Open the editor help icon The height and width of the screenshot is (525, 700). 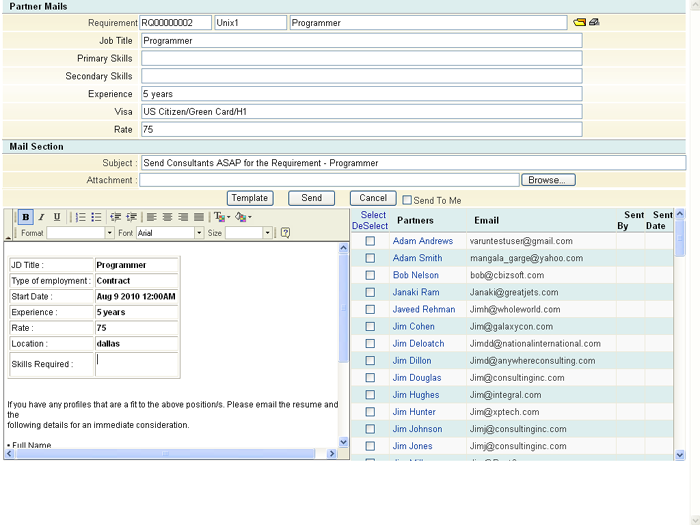[x=286, y=233]
